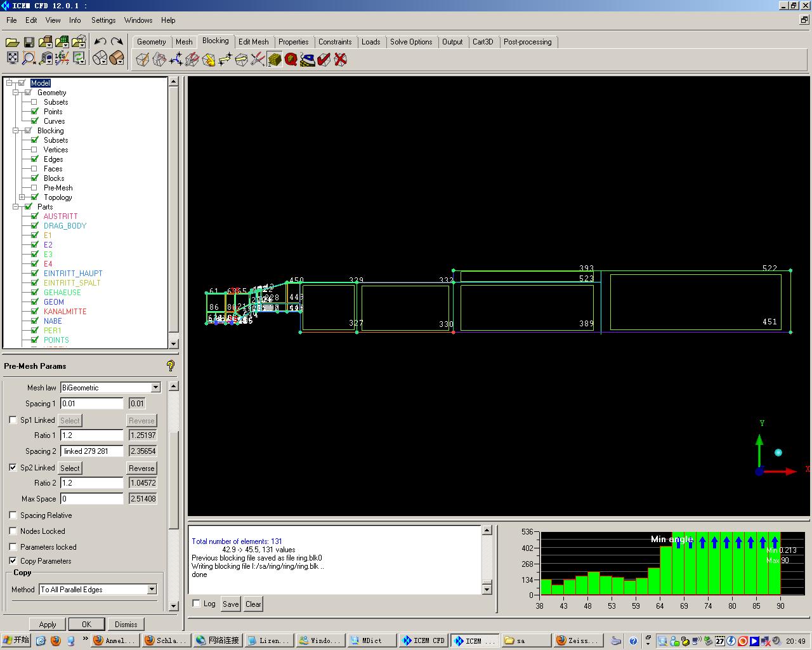This screenshot has width=812, height=650.
Task: Enable the Nodes Locked checkbox
Action: click(13, 531)
